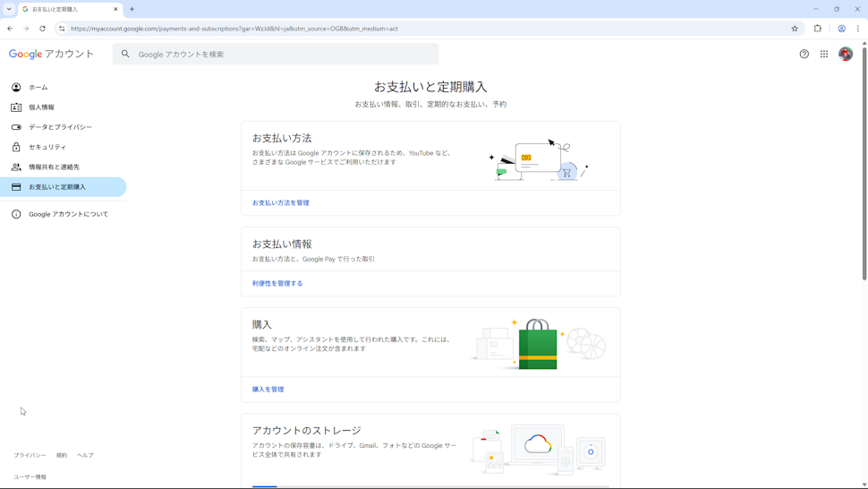The image size is (868, 489).
Task: Click the storage usage progress bar
Action: (x=430, y=486)
